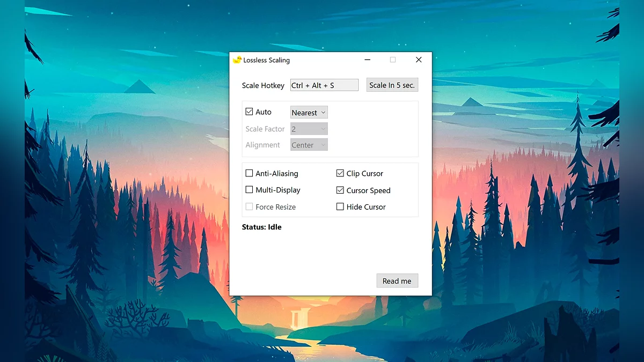
Task: Enable the Hide Cursor checkbox
Action: tap(340, 206)
